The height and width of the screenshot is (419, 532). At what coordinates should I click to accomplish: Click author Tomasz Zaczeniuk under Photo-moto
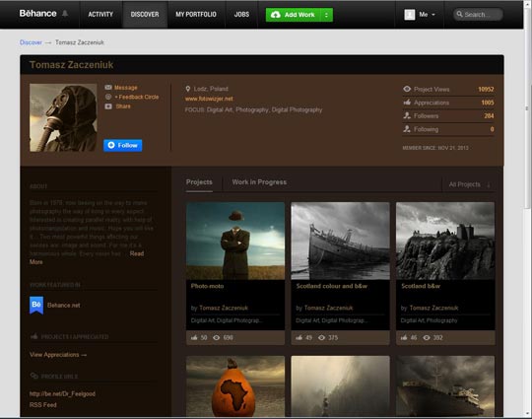(224, 308)
